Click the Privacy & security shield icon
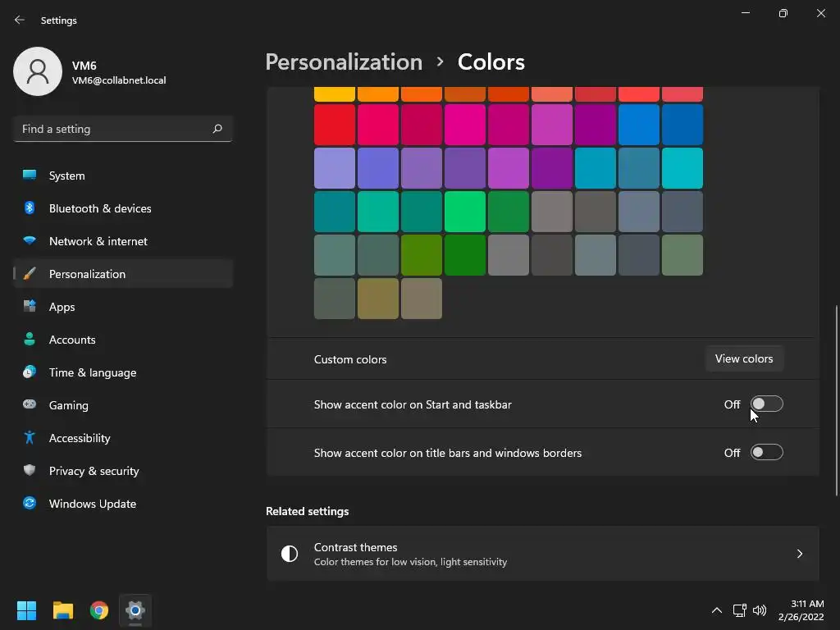 tap(30, 471)
